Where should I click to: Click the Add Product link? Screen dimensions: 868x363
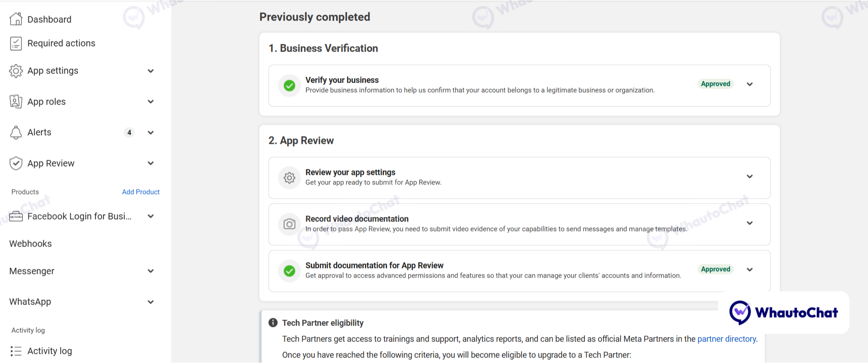(x=141, y=192)
